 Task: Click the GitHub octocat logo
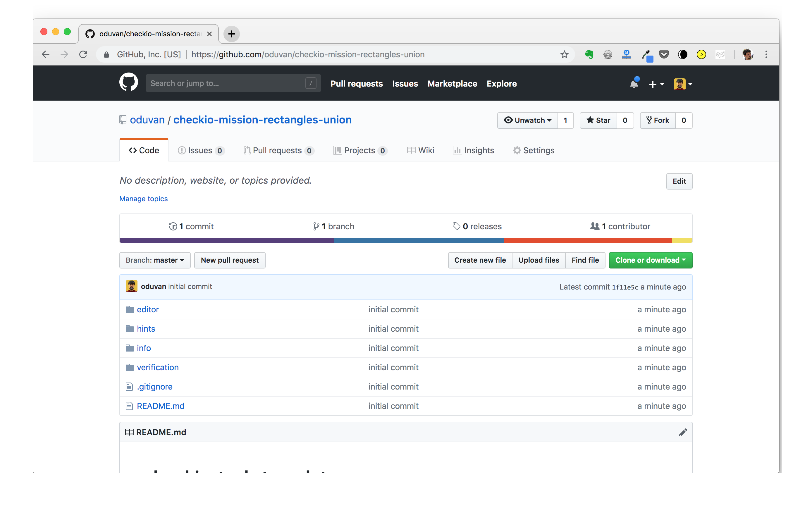[x=129, y=83]
